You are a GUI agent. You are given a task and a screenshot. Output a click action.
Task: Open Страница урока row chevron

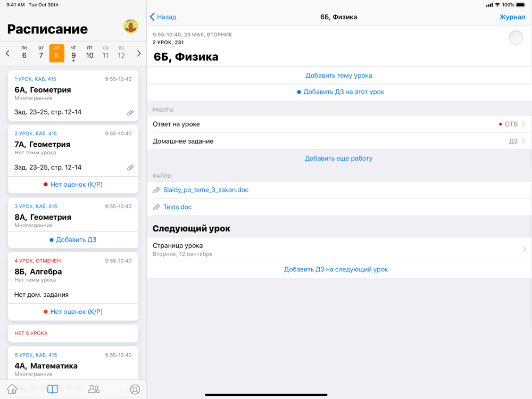point(524,250)
